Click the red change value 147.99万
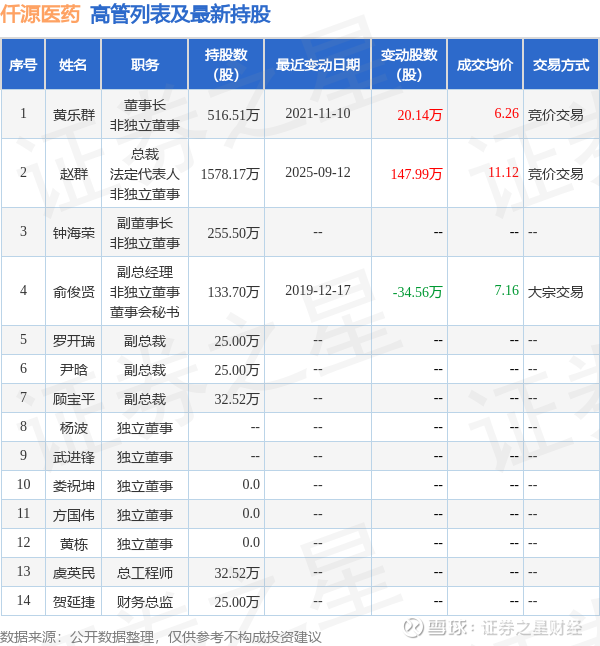Screen dimensions: 600x646 417,174
